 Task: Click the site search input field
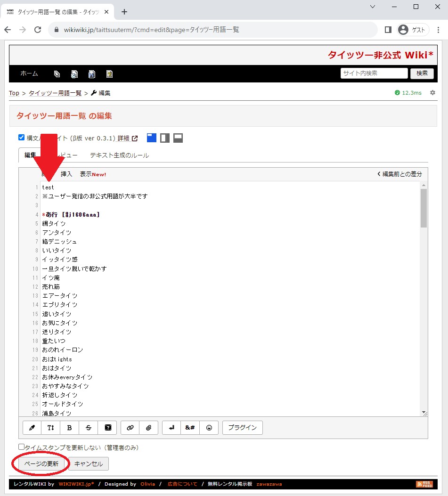(x=374, y=73)
